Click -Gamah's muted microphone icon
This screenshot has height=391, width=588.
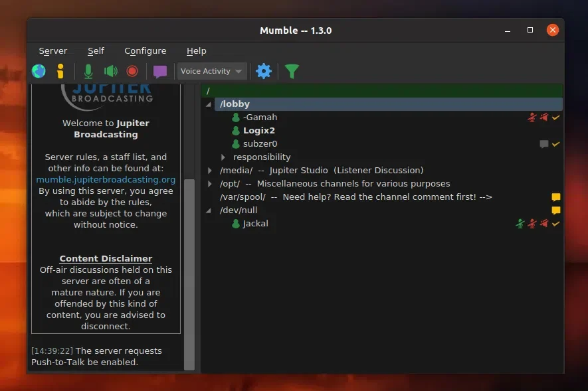click(x=532, y=117)
